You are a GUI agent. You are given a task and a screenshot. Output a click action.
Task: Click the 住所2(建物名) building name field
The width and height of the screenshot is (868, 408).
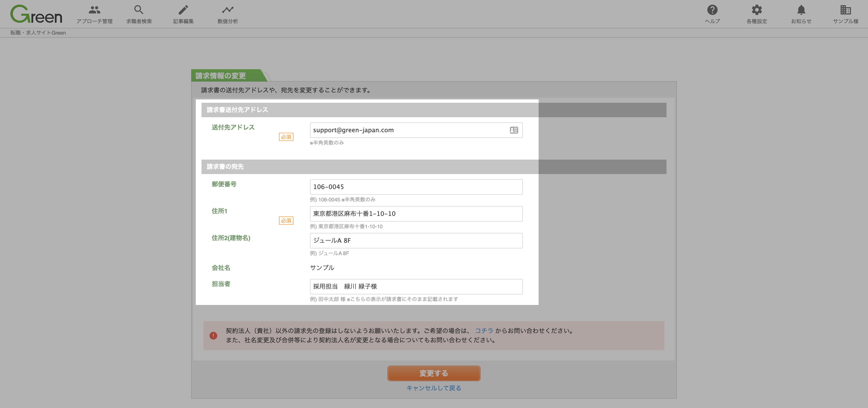point(416,241)
